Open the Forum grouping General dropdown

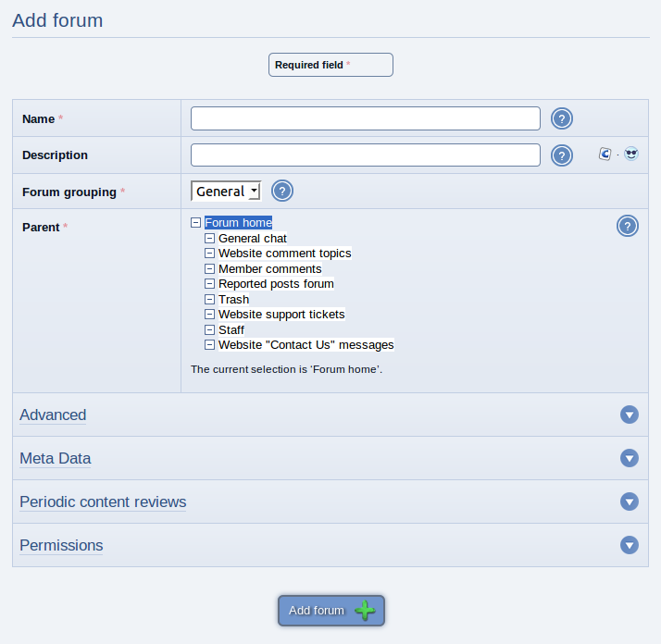tap(226, 192)
